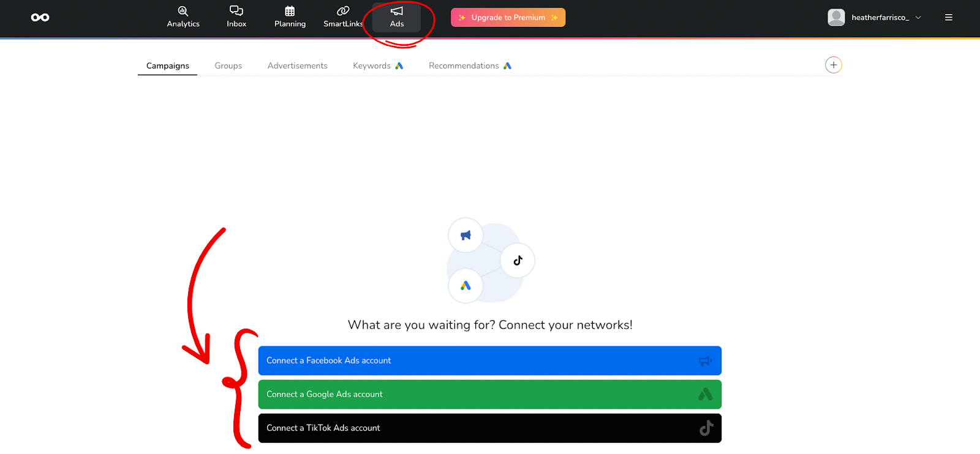Open the Advertisements tab
980x454 pixels.
tap(297, 65)
